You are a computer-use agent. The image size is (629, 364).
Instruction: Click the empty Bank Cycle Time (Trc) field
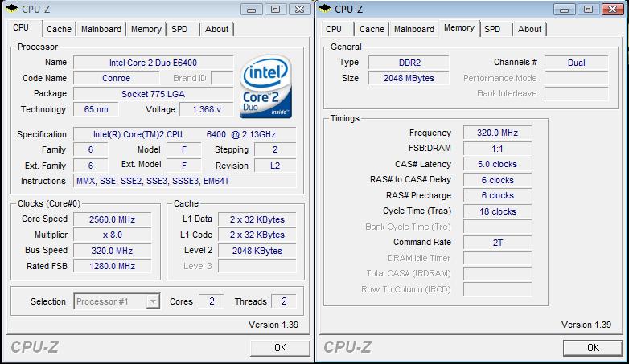(x=497, y=227)
